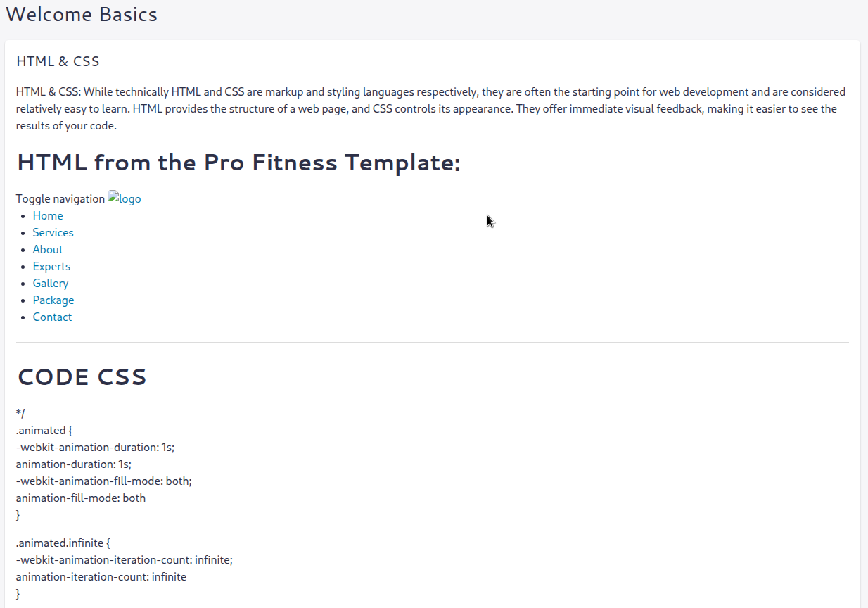This screenshot has width=868, height=608.
Task: Click the "animation-fill-mode: both" line
Action: 81,498
